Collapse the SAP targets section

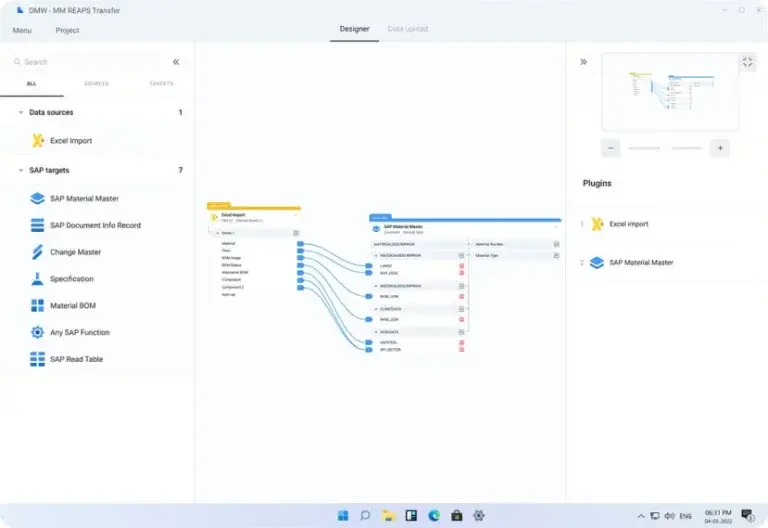(20, 171)
